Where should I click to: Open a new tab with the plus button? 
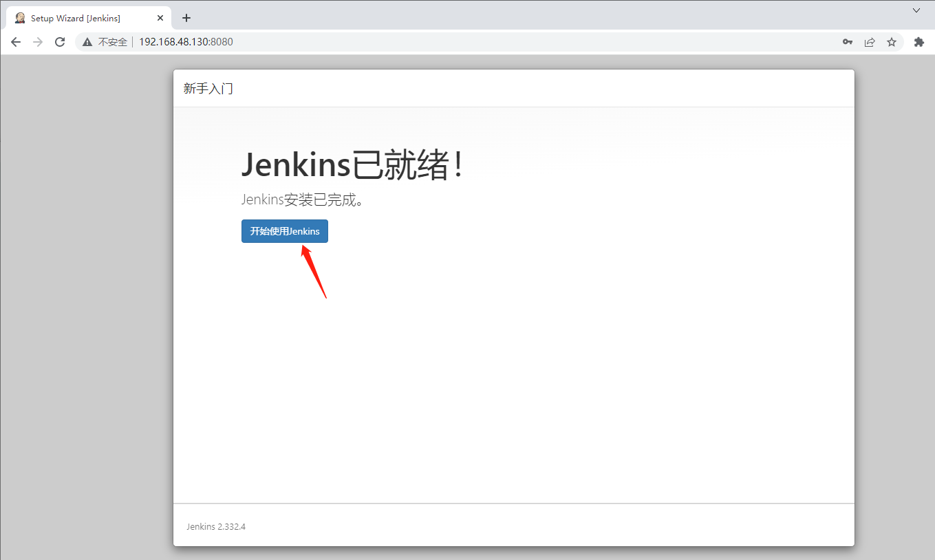pos(186,18)
